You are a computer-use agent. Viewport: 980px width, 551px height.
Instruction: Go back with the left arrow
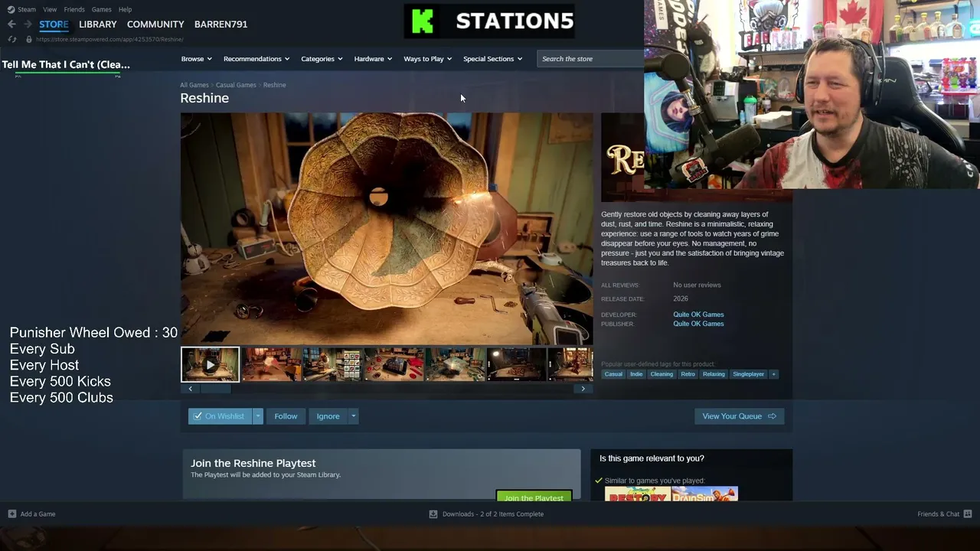click(11, 24)
